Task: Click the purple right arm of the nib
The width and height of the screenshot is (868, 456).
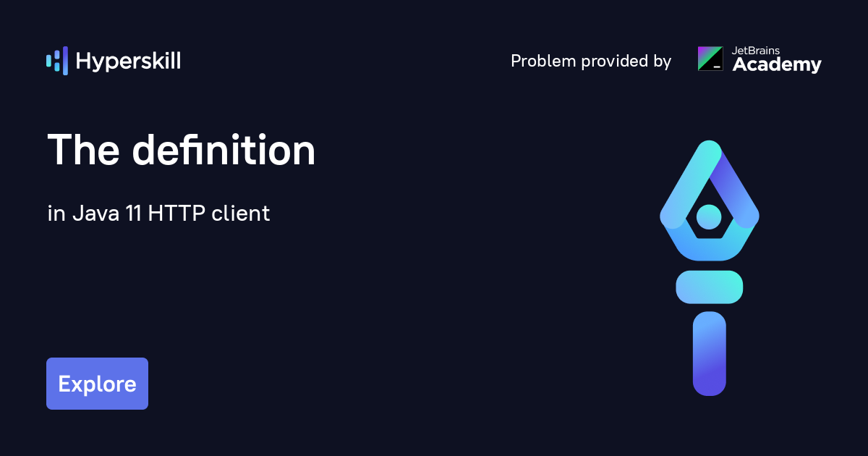Action: pos(739,192)
